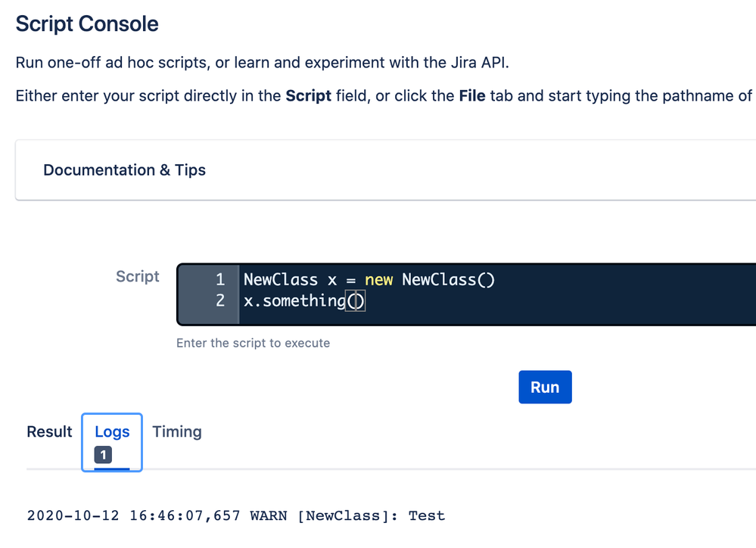Click line number 2 in editor gutter
Viewport: 756px width, 548px height.
(220, 301)
